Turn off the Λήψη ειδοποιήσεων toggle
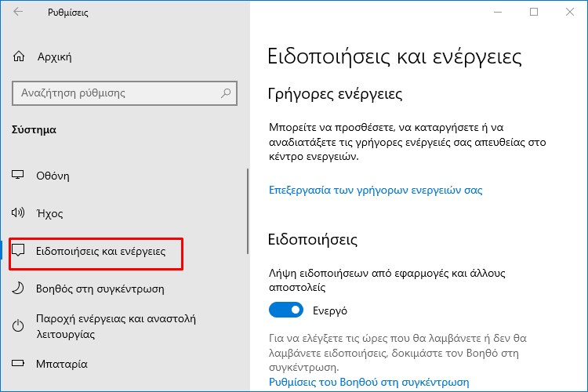 285,310
